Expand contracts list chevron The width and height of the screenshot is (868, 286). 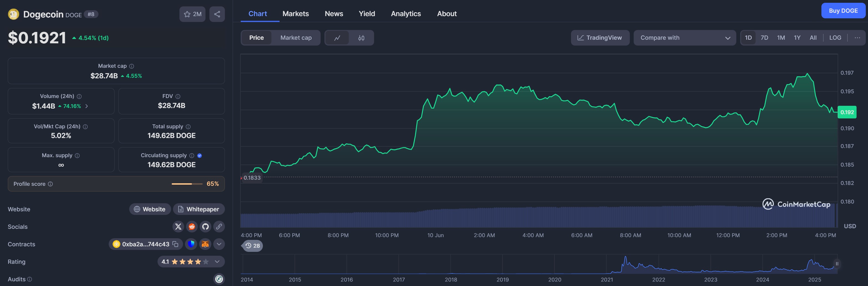point(219,244)
